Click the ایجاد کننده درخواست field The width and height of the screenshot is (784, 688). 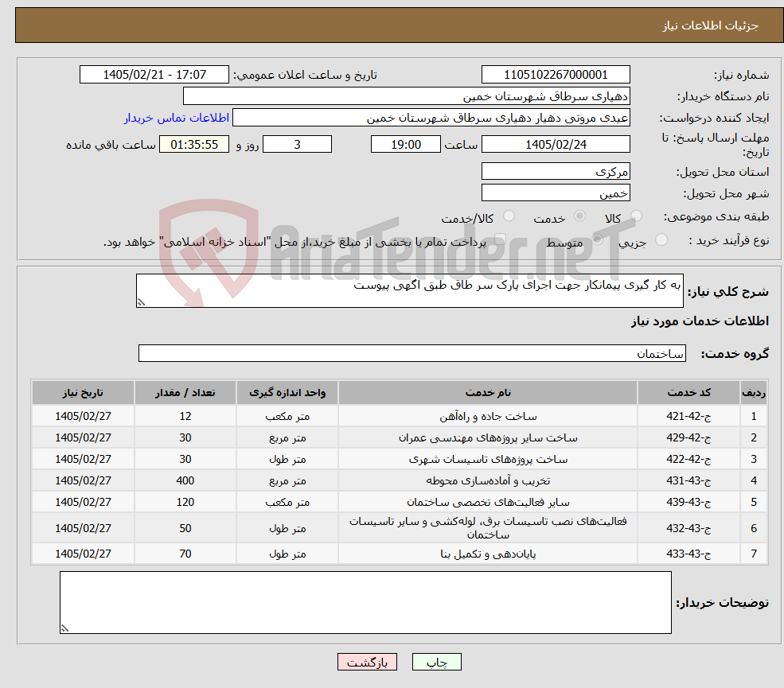(x=431, y=118)
